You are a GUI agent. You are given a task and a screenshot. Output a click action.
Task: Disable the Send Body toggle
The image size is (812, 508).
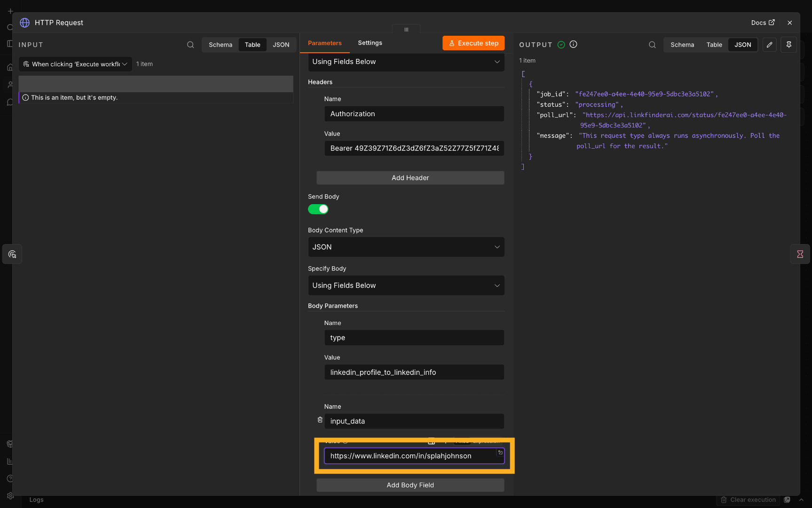tap(318, 209)
